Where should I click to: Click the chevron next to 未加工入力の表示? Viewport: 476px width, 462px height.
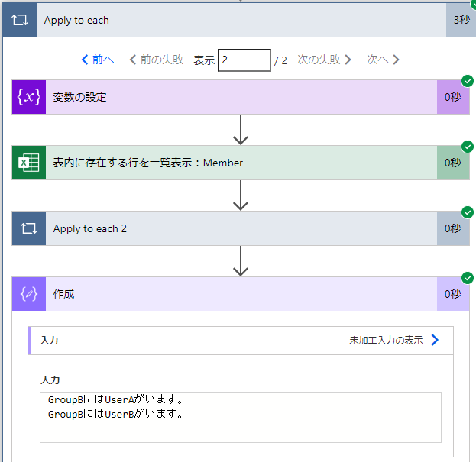pyautogui.click(x=435, y=340)
